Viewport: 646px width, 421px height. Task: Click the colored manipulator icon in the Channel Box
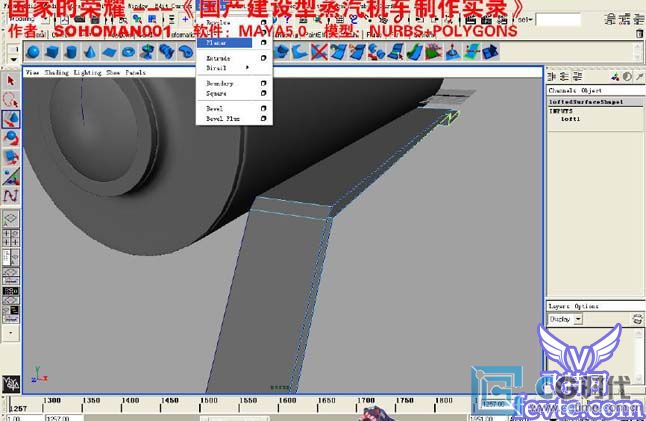point(616,77)
